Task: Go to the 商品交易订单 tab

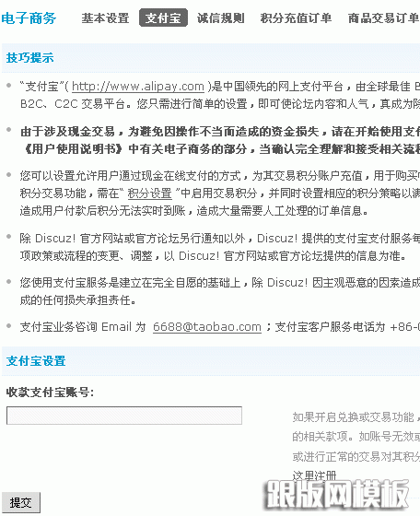Action: (383, 18)
